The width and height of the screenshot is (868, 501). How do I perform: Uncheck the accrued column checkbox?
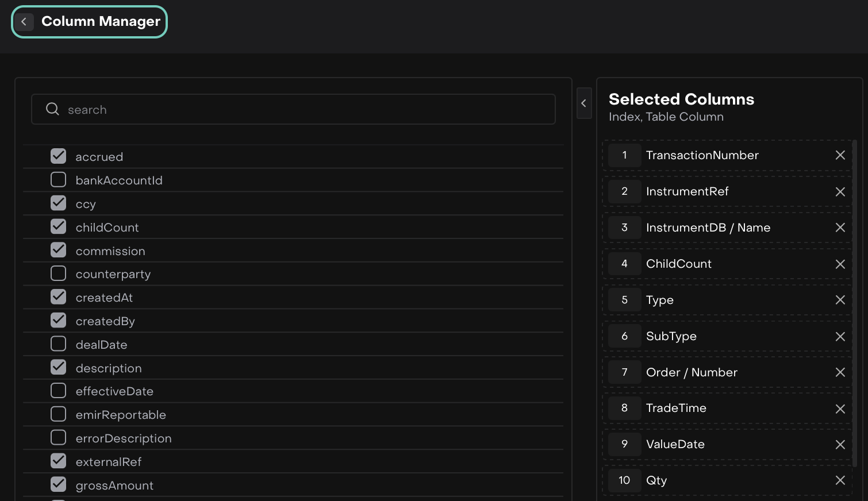pos(59,156)
